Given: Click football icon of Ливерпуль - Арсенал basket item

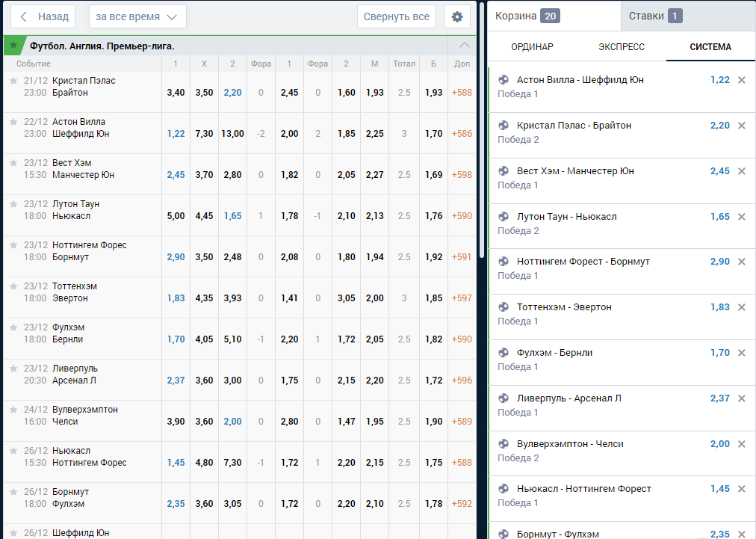Looking at the screenshot, I should 504,398.
